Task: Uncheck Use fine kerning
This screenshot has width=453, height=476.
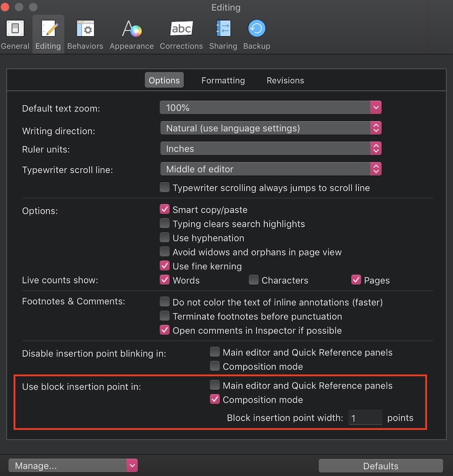Action: (165, 265)
